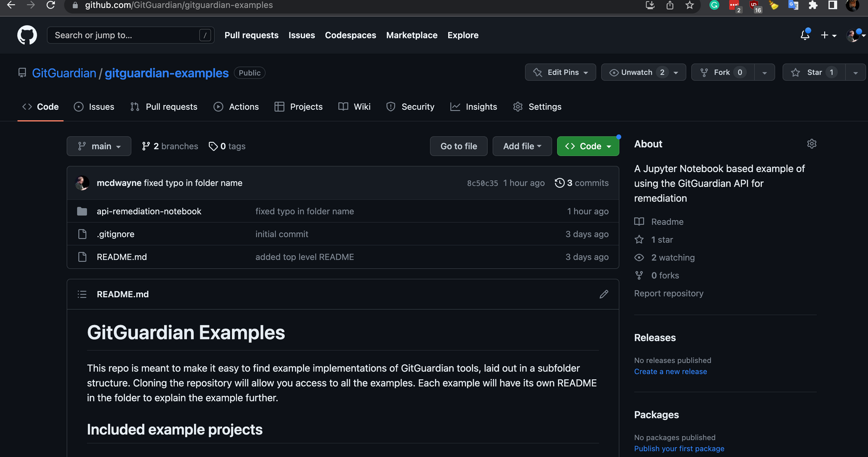
Task: Open Marketplace in top navigation
Action: [412, 35]
